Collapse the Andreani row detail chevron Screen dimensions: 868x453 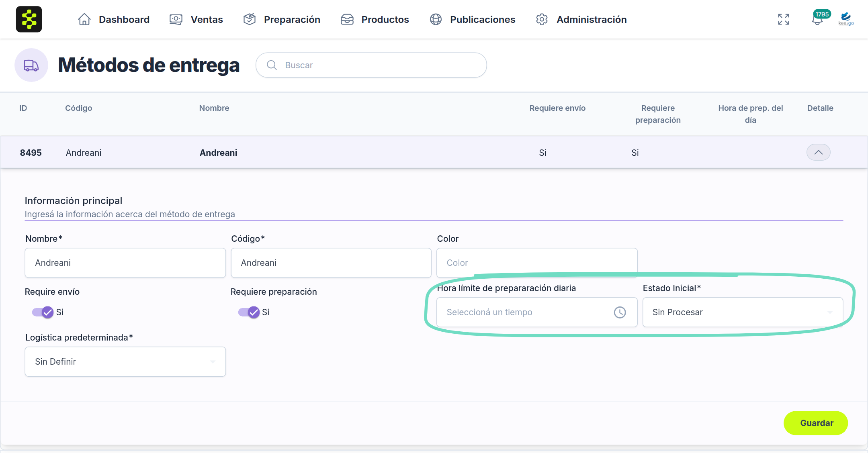[x=819, y=152]
